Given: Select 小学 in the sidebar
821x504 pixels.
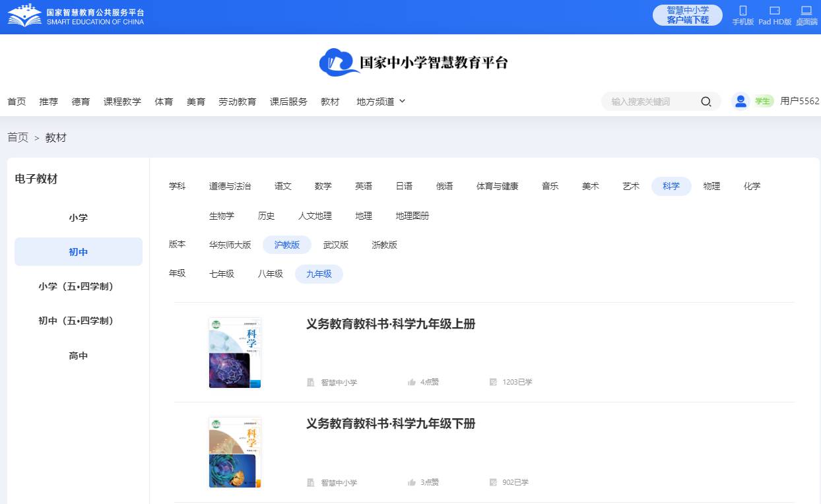Looking at the screenshot, I should click(x=79, y=217).
